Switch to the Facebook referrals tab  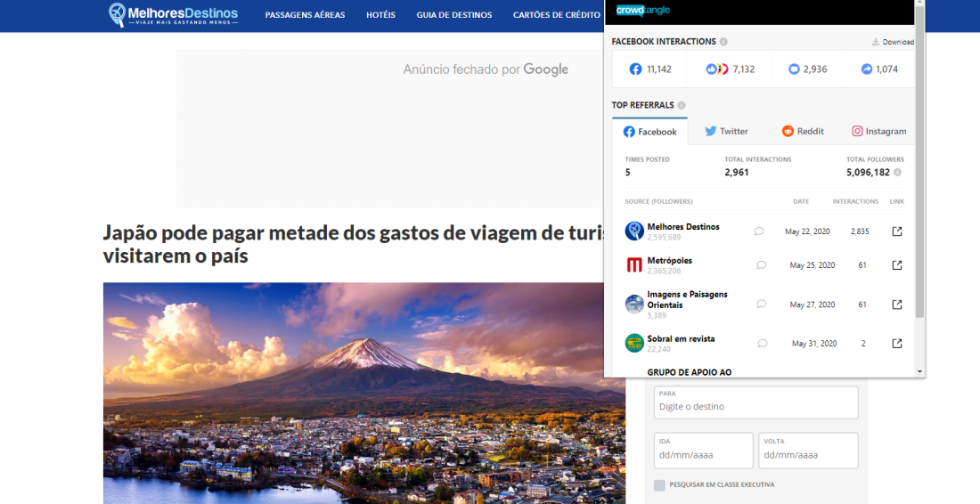650,132
